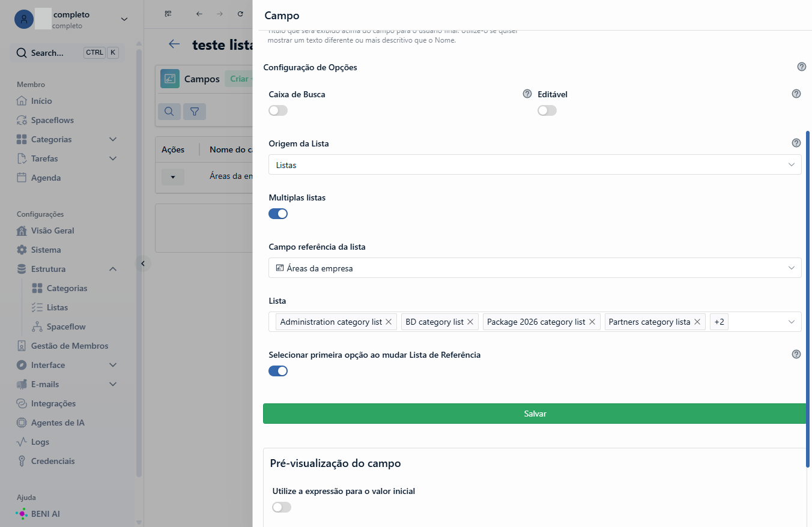Open Campo referência da lista dropdown
The height and width of the screenshot is (527, 812).
click(535, 268)
